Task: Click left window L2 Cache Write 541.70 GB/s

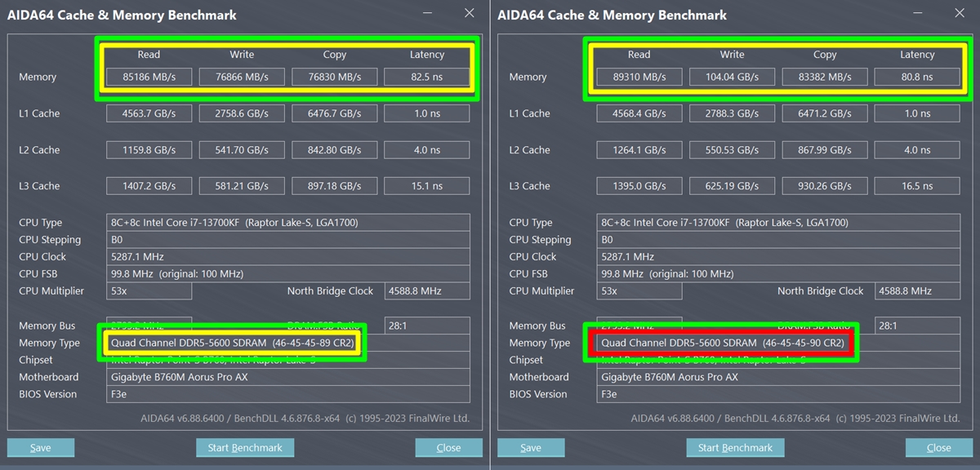Action: click(242, 150)
